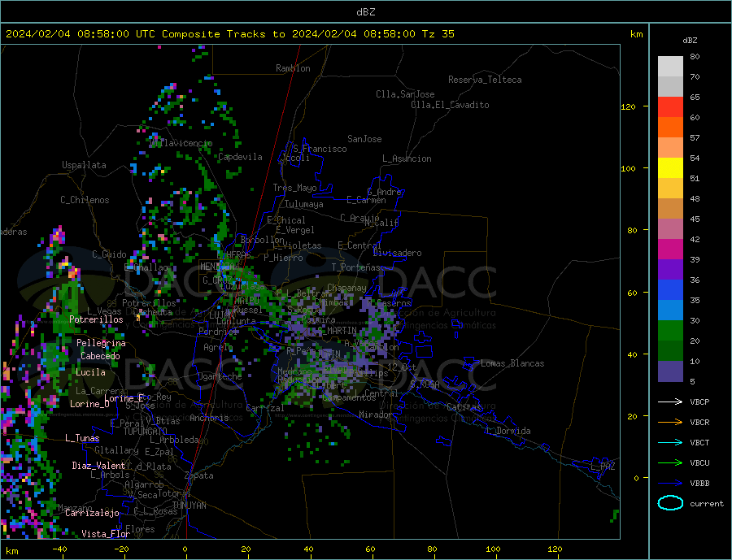Click the 'Ramblon' place label
This screenshot has width=732, height=560.
pos(293,68)
